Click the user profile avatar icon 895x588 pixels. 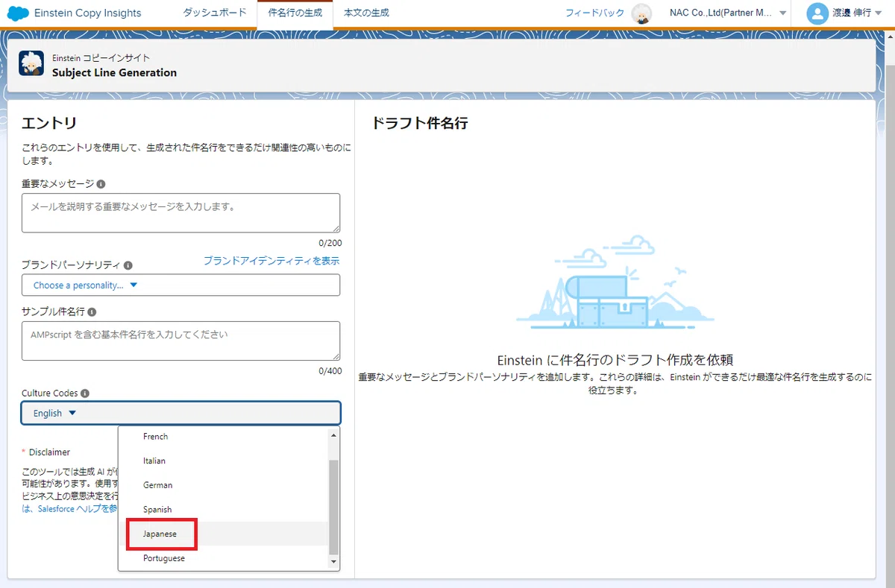point(817,13)
